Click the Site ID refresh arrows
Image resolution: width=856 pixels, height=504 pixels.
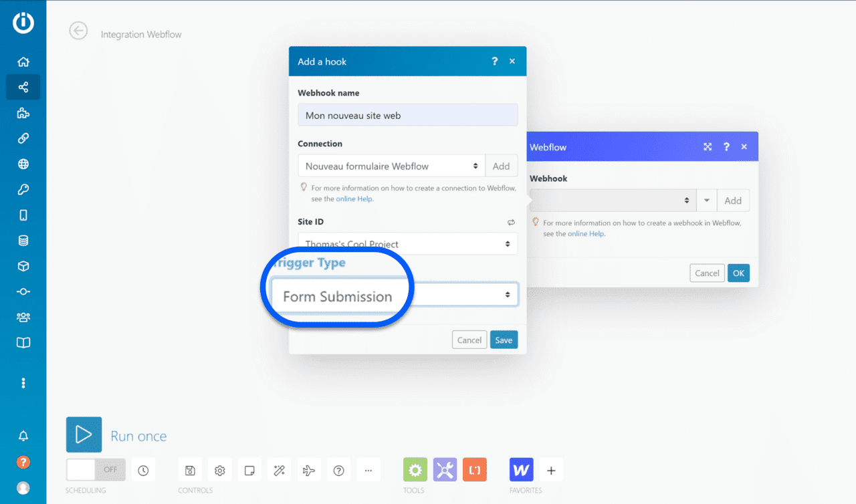[512, 223]
